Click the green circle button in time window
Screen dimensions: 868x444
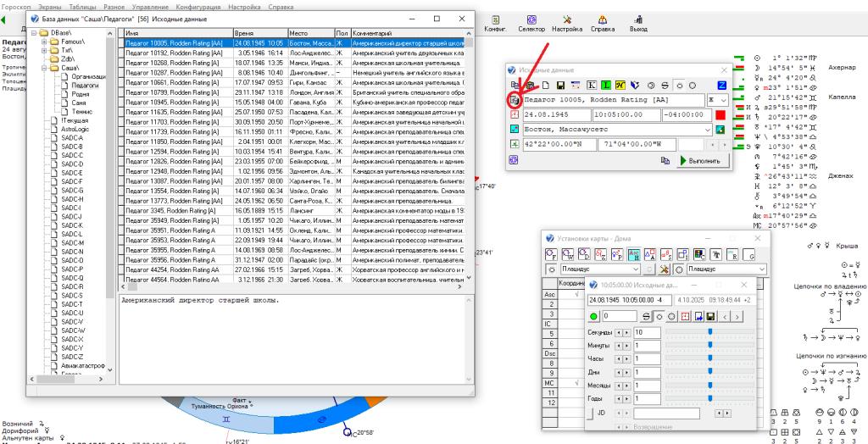[593, 316]
